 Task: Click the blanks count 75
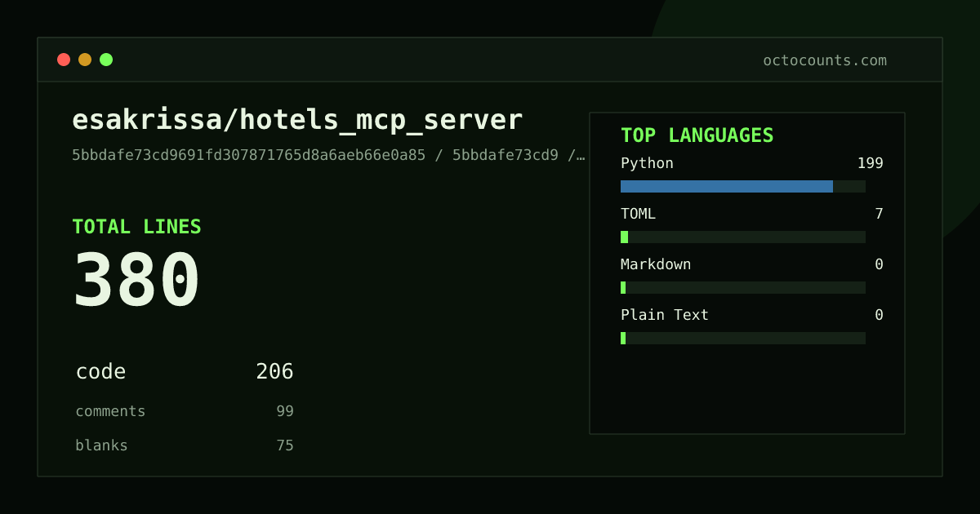pos(285,445)
